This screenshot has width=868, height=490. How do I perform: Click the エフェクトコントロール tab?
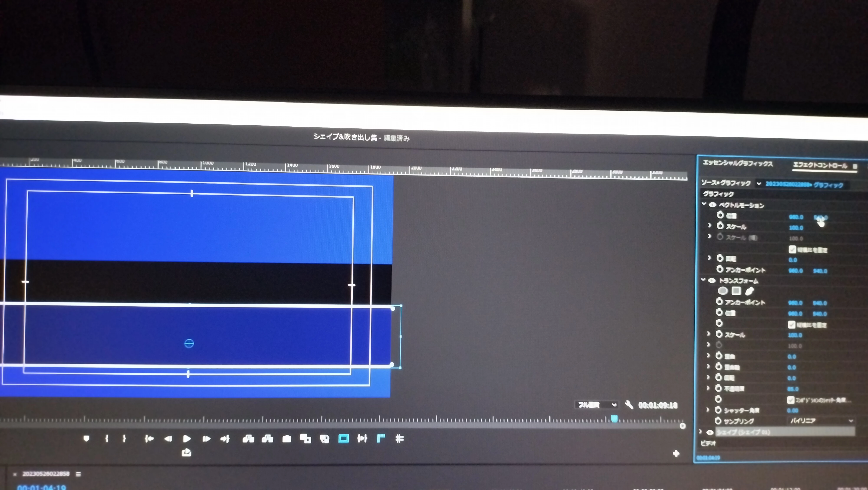[x=819, y=165]
